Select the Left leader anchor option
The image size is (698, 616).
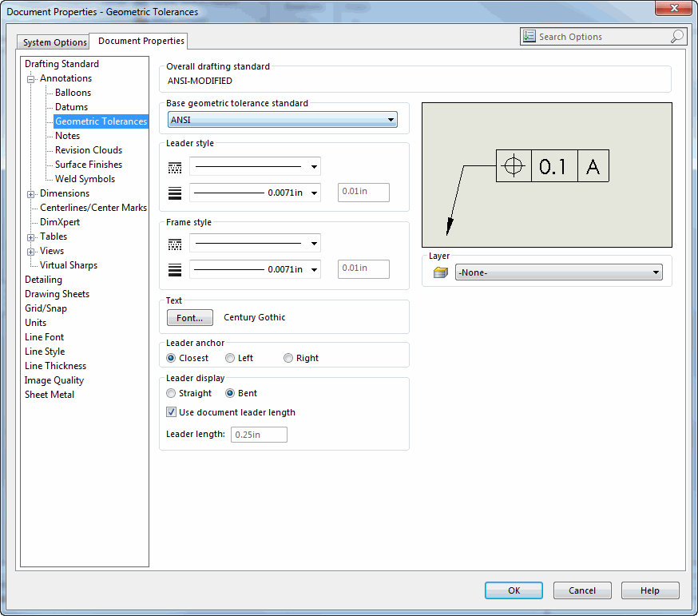(230, 358)
